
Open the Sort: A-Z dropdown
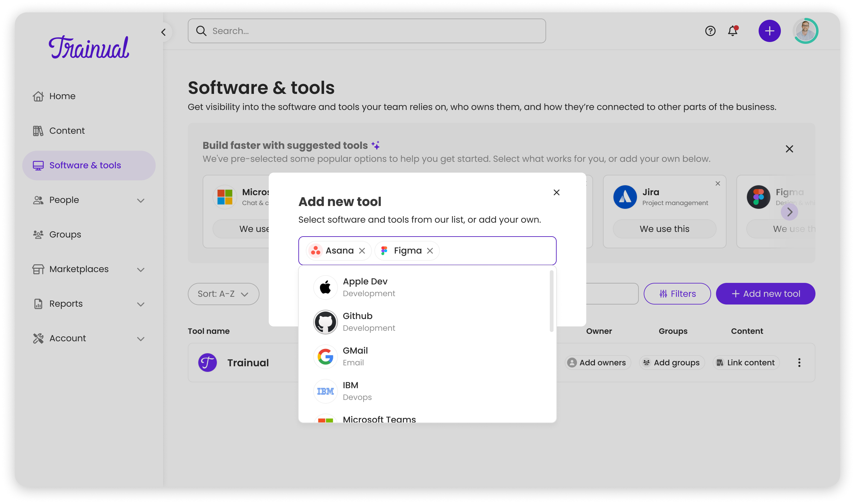(x=223, y=294)
